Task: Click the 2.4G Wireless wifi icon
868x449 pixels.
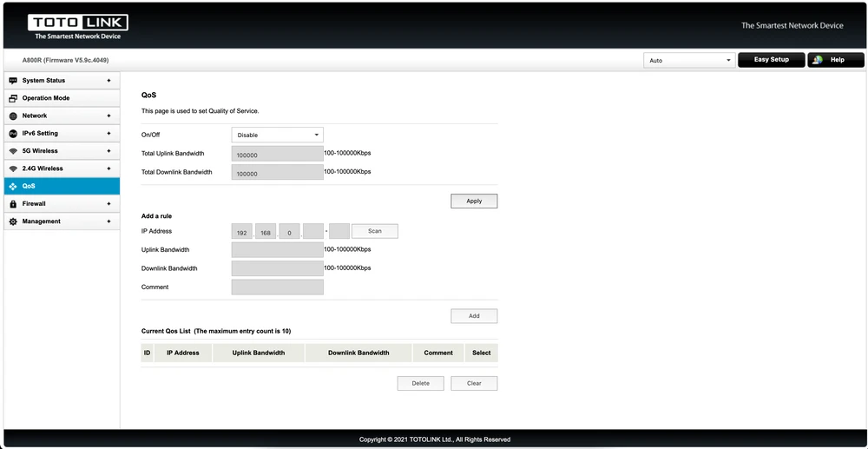Action: [x=13, y=168]
